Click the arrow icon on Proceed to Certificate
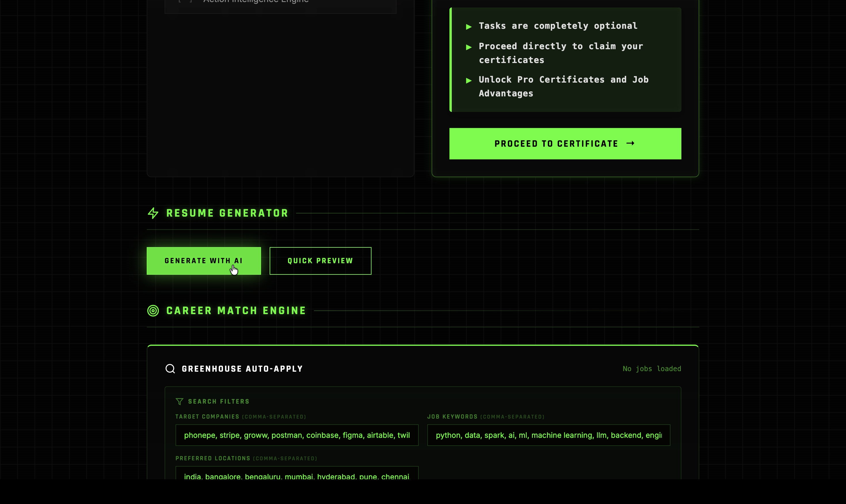 pos(630,143)
